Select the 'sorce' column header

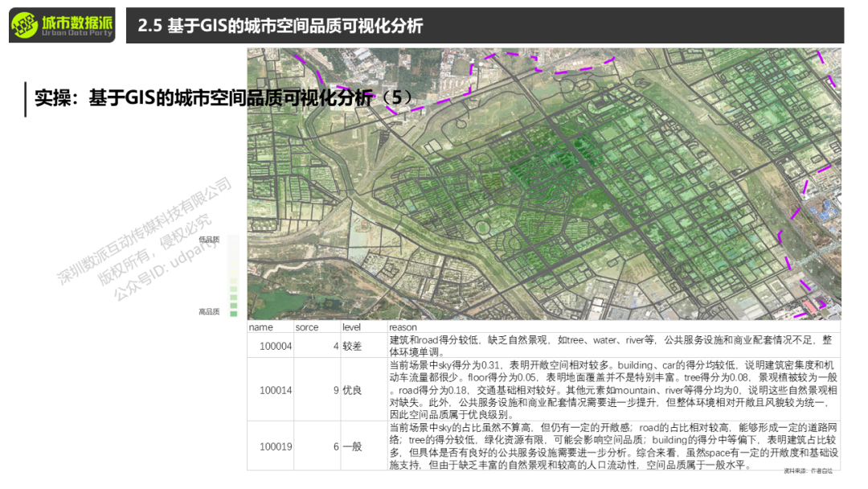307,327
